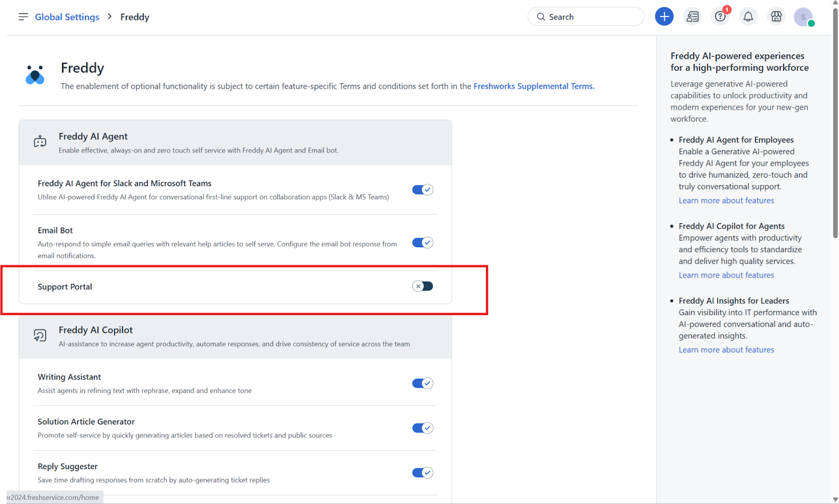This screenshot has width=839, height=504.
Task: Click the 'Freddy AI Copilot for Agents' bullet heading
Action: (732, 226)
